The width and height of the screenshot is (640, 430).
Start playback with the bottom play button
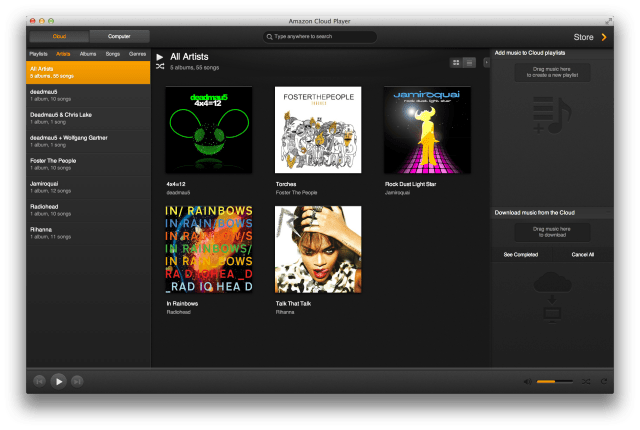pos(59,381)
